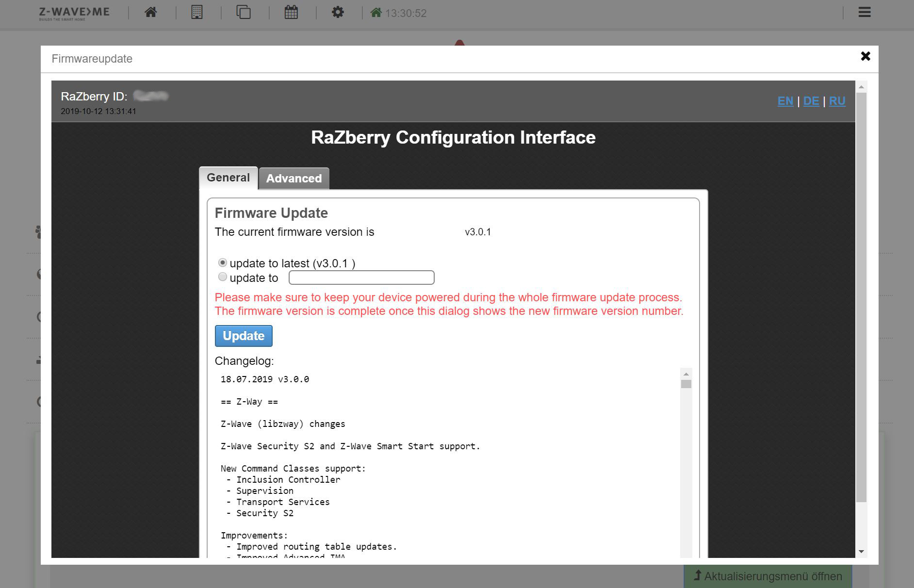Select the General tab

(x=228, y=178)
